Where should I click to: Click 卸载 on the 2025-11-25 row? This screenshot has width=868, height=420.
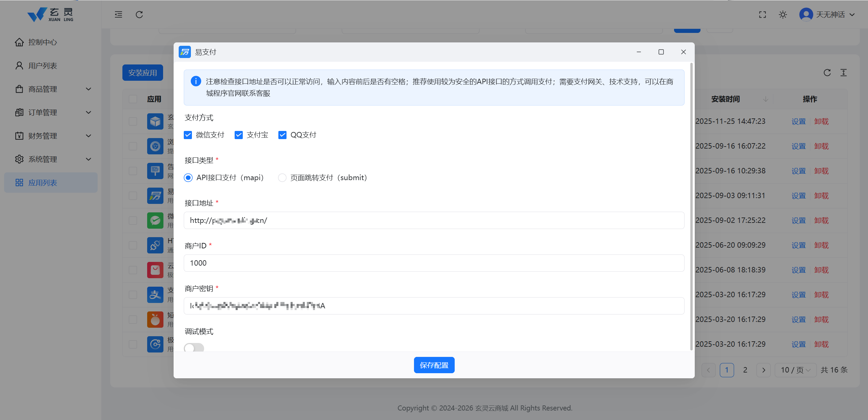click(821, 121)
